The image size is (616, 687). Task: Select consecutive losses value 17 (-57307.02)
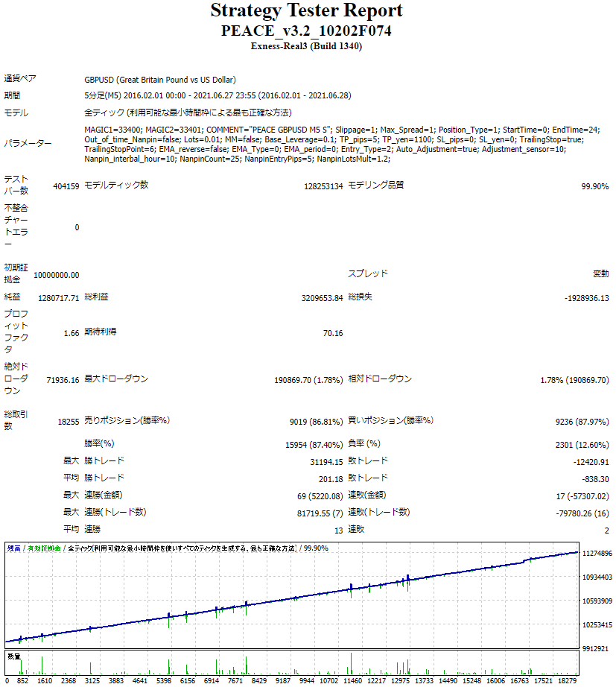[582, 496]
